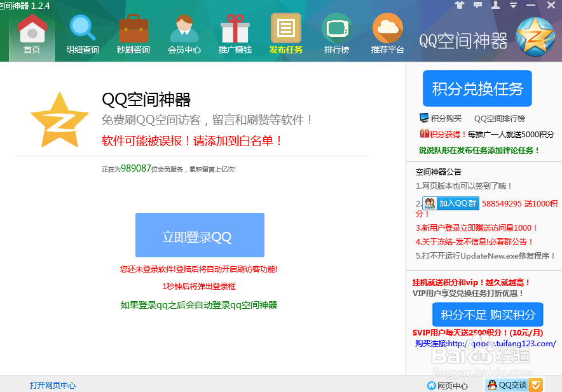Open the chat bubble icon in the title bar
This screenshot has height=392, width=562.
[477, 5]
